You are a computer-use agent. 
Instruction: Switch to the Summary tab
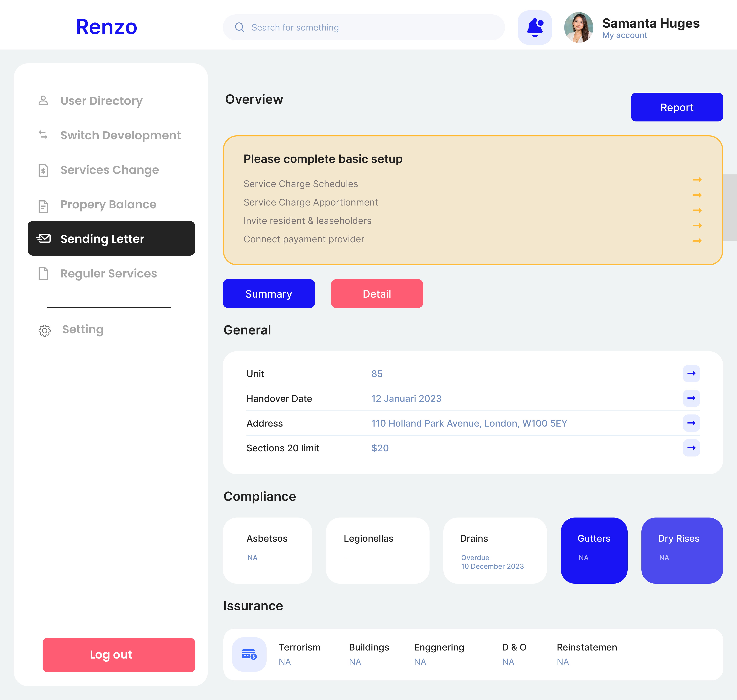point(269,294)
